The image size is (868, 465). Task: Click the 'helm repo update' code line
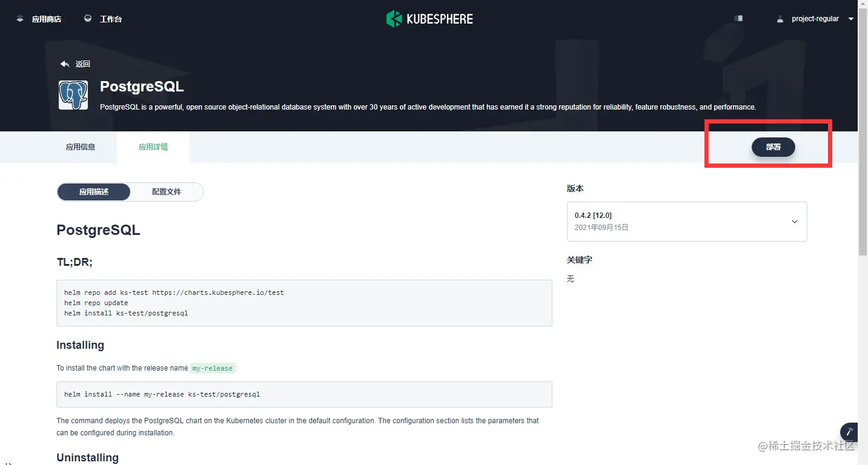point(96,303)
